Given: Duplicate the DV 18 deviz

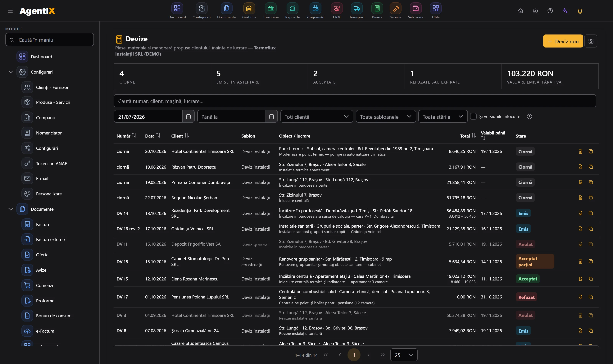Looking at the screenshot, I should click(591, 262).
